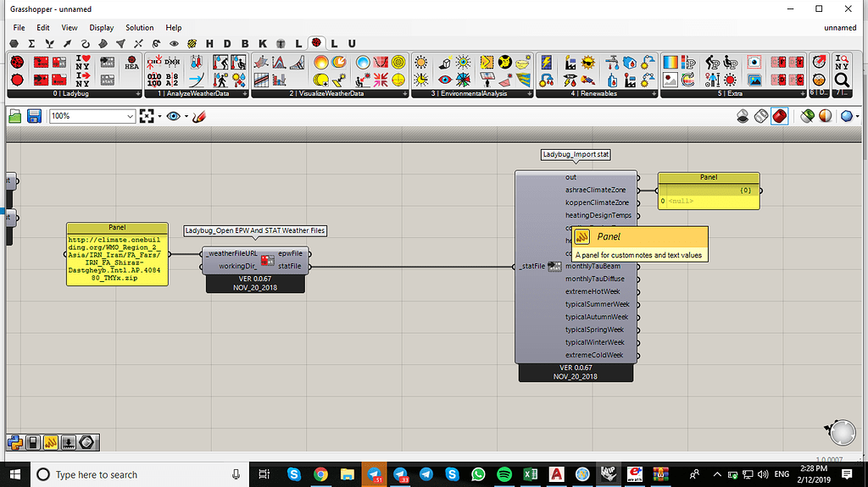The height and width of the screenshot is (487, 868).
Task: Open a file with the green folder icon
Action: 15,116
